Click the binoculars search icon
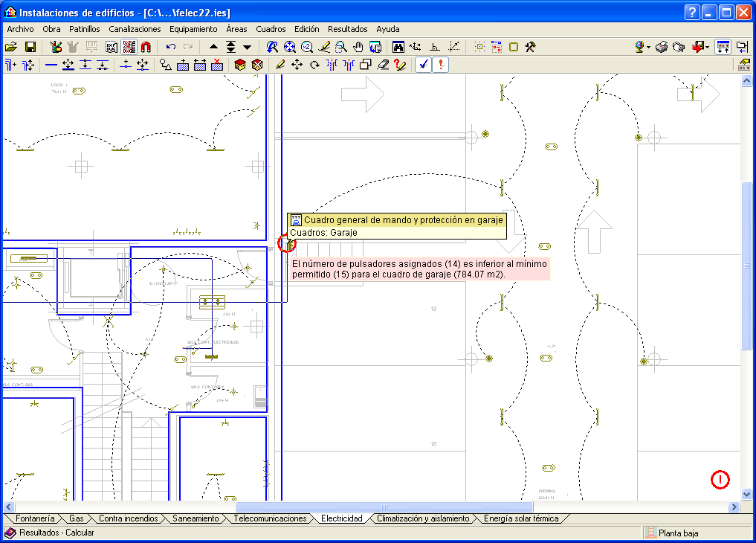 tap(398, 47)
